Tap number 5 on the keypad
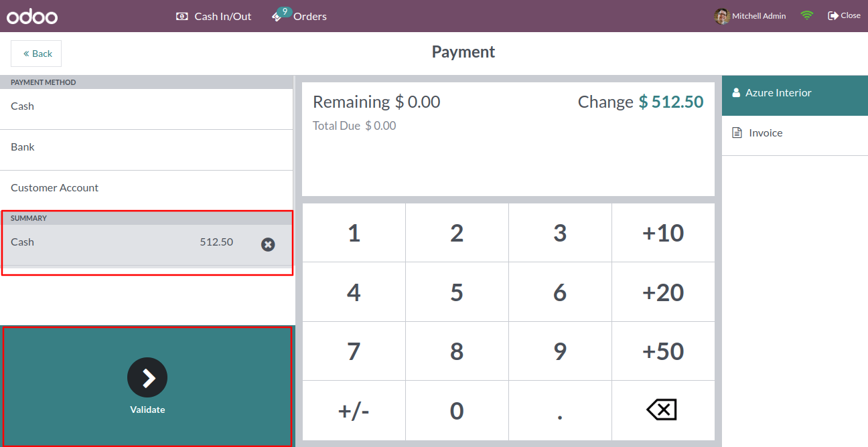This screenshot has width=868, height=447. point(457,292)
